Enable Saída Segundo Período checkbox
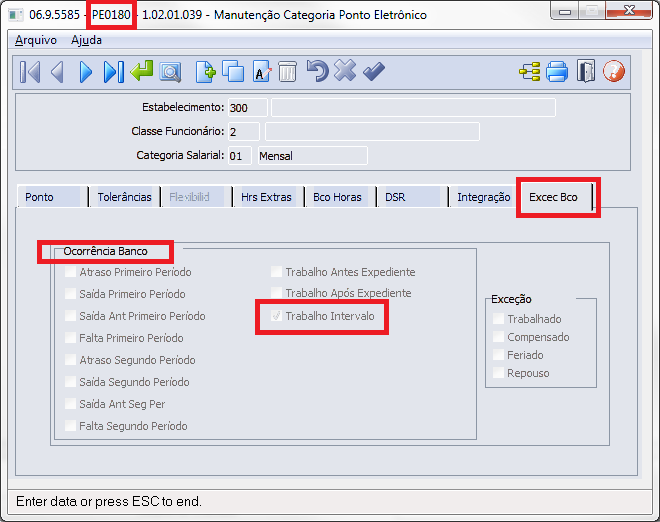Image resolution: width=660 pixels, height=522 pixels. pos(70,381)
